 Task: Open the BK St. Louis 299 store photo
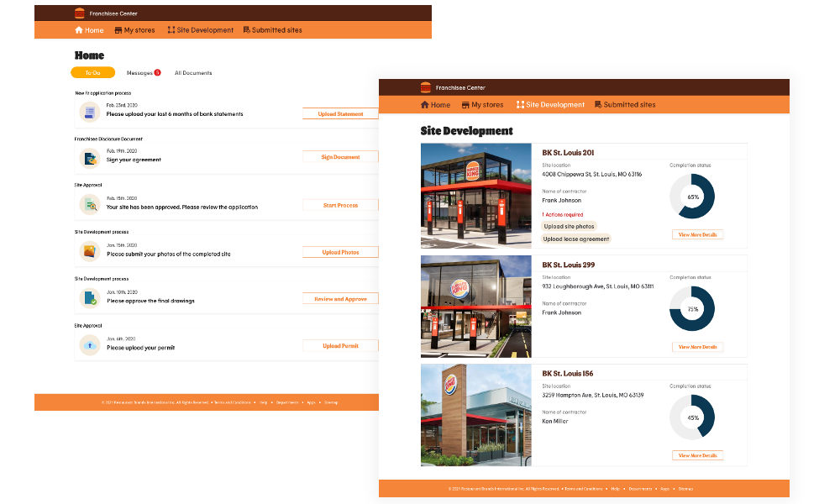475,307
